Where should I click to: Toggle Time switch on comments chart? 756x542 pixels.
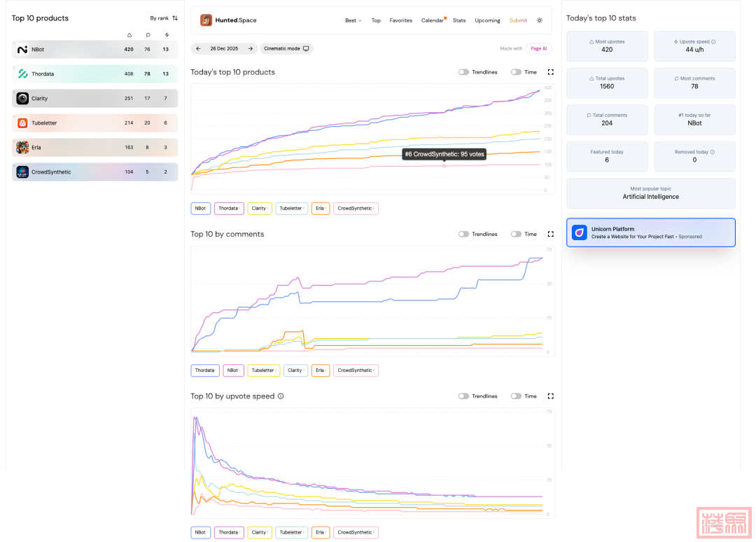tap(516, 234)
